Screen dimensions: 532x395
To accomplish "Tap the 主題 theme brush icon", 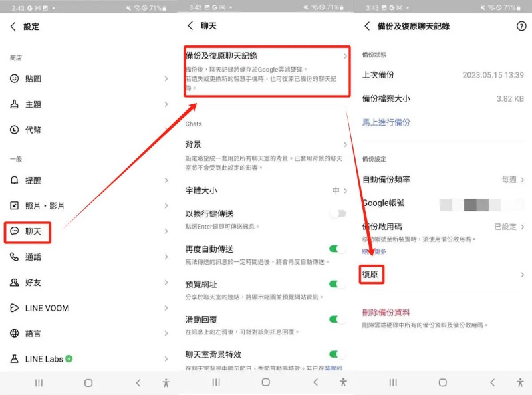I will [x=15, y=104].
